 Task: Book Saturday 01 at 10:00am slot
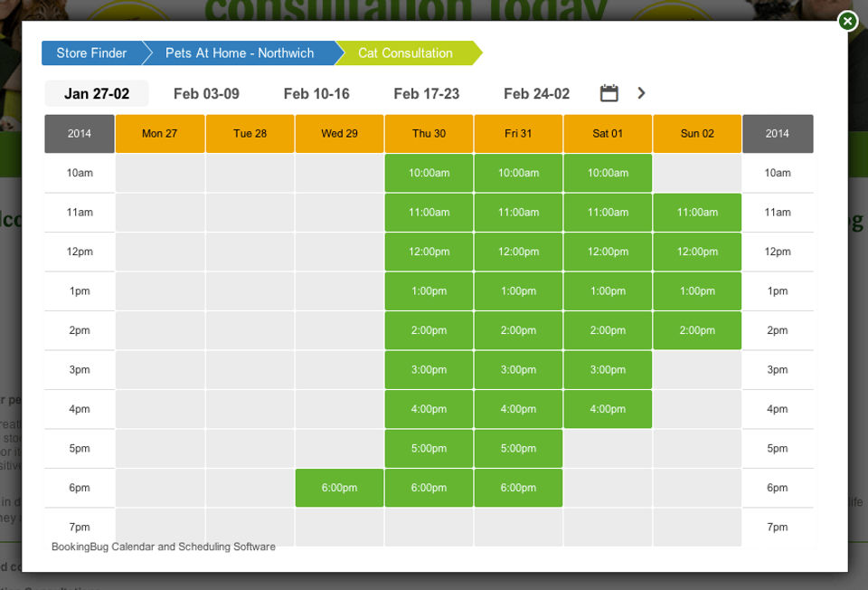(608, 173)
